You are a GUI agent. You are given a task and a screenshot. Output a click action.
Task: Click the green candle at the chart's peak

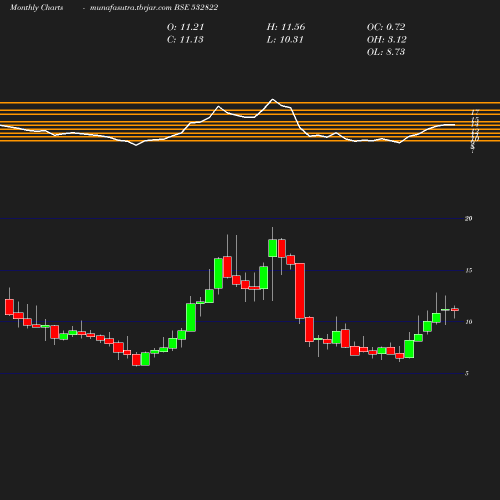(273, 248)
